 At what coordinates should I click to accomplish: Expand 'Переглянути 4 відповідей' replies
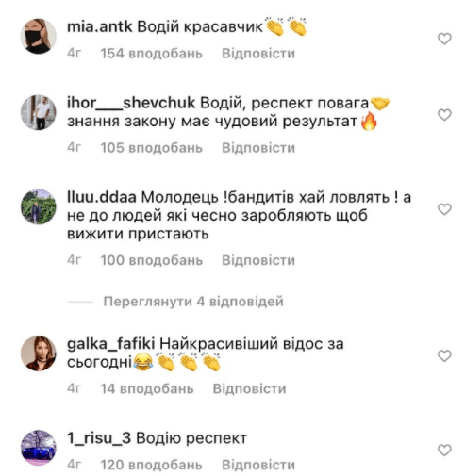(193, 302)
